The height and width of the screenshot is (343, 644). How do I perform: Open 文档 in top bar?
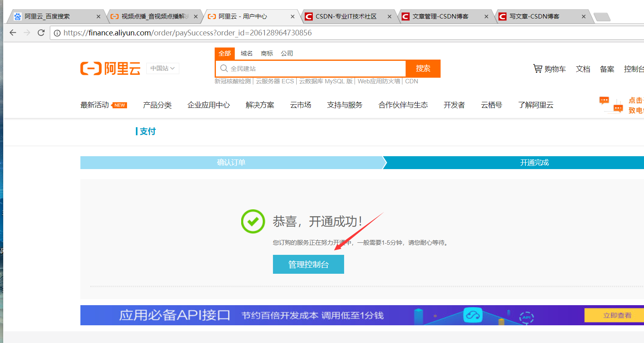point(583,69)
